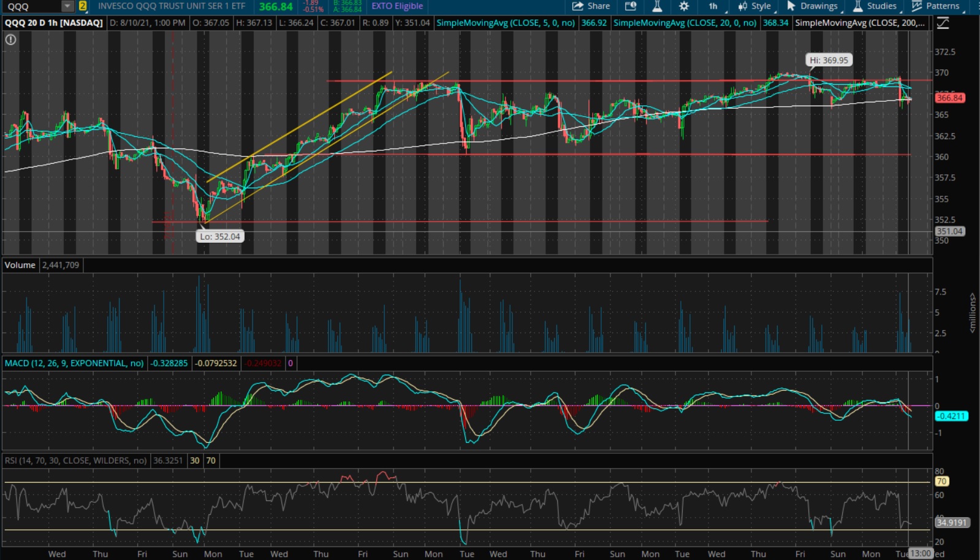Click the exclamation info icon on chart
The height and width of the screenshot is (560, 980).
tap(10, 39)
